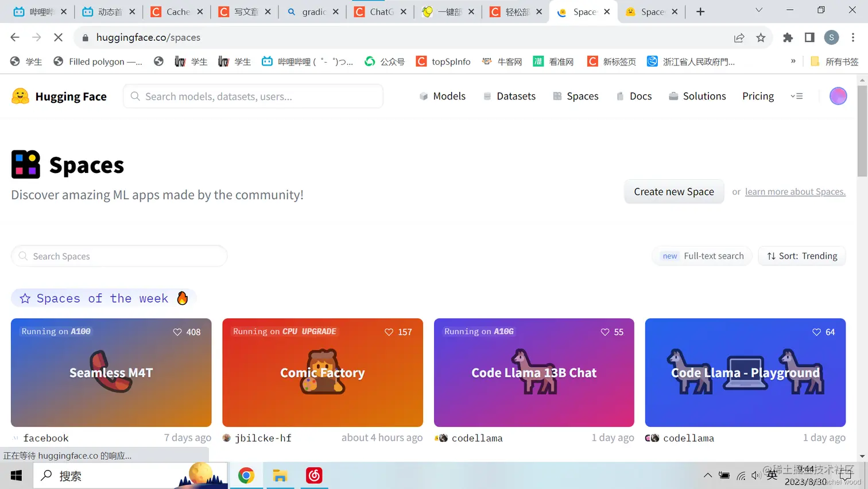Open Chrome from the taskbar

click(x=246, y=476)
